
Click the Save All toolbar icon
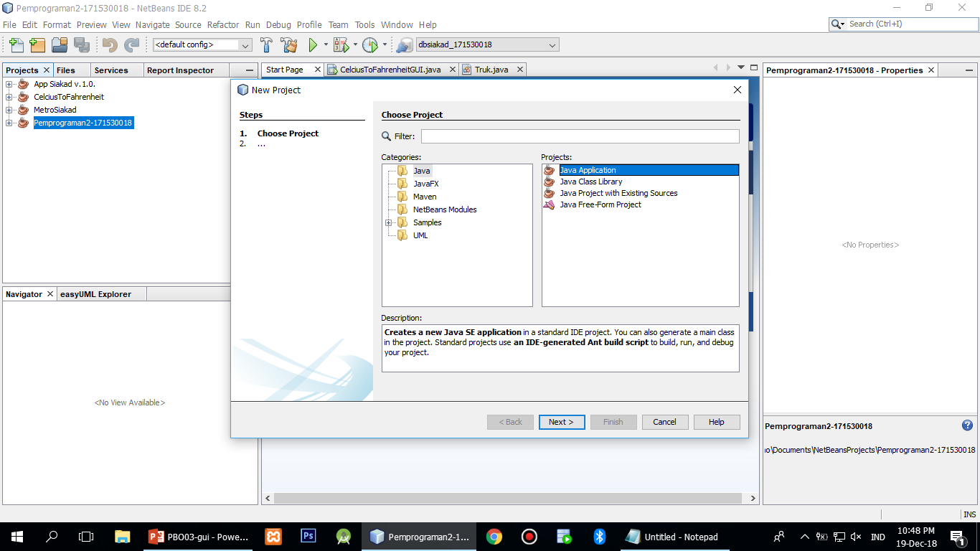pyautogui.click(x=81, y=44)
